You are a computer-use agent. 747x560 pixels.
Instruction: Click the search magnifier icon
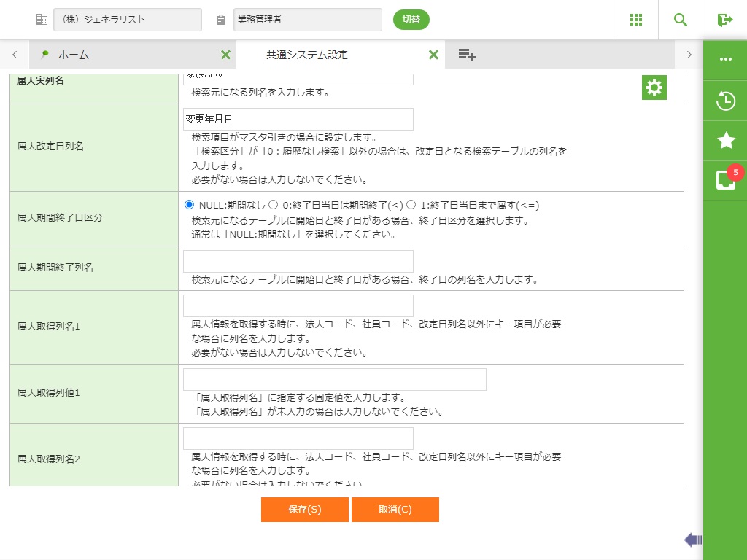[x=681, y=20]
